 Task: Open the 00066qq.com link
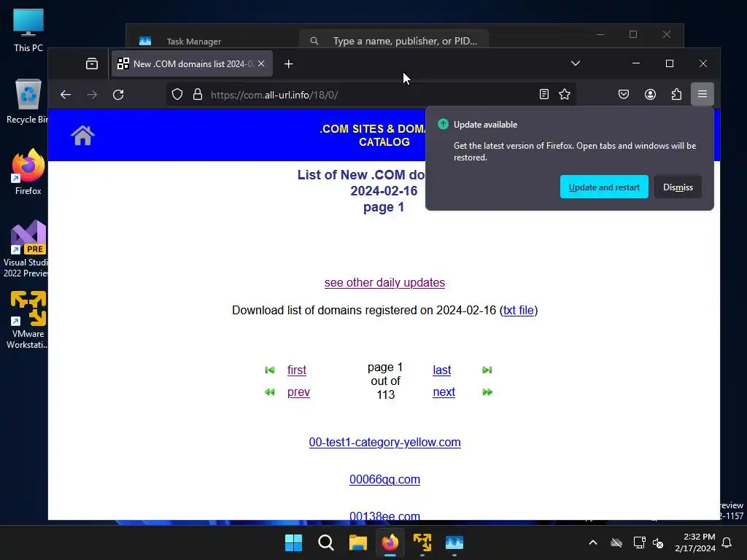pyautogui.click(x=385, y=480)
